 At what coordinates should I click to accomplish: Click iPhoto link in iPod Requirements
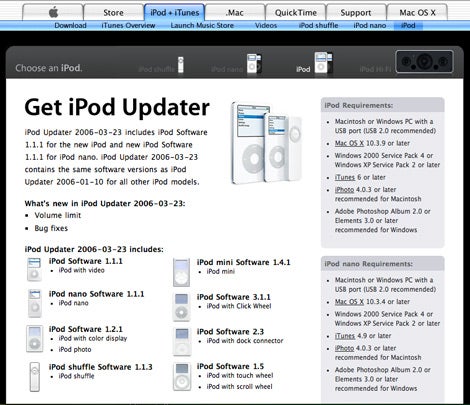tap(344, 189)
